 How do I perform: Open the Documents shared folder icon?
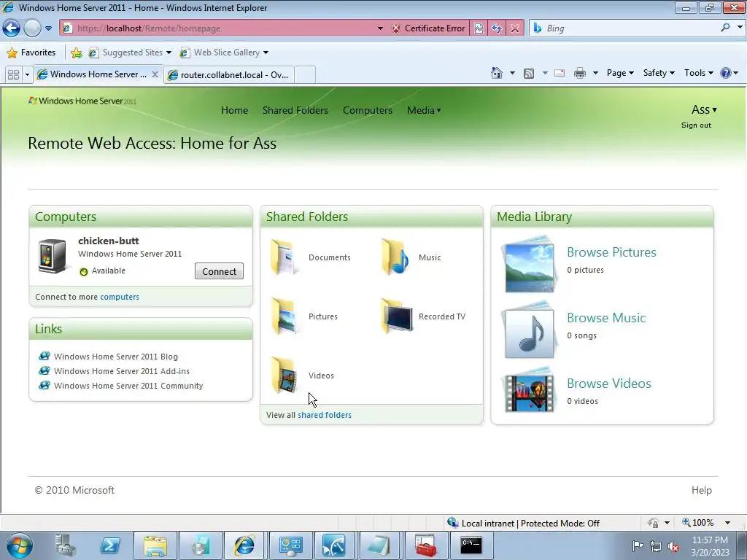[x=285, y=257]
